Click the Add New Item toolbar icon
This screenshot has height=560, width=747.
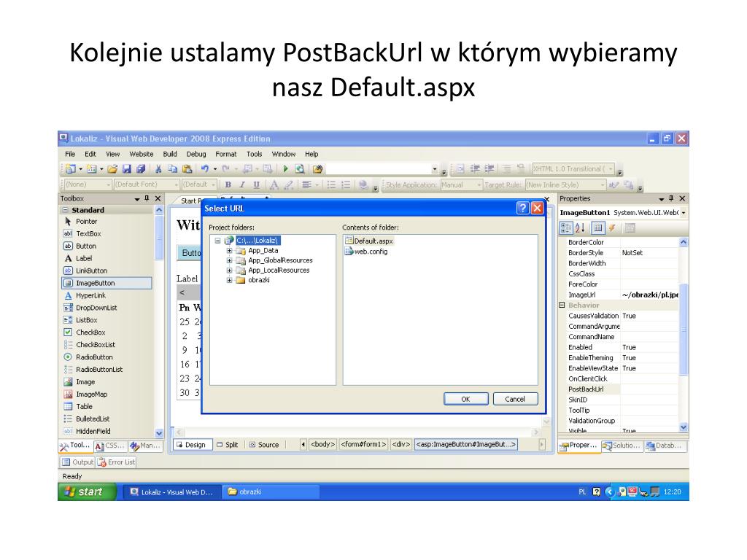(x=91, y=169)
